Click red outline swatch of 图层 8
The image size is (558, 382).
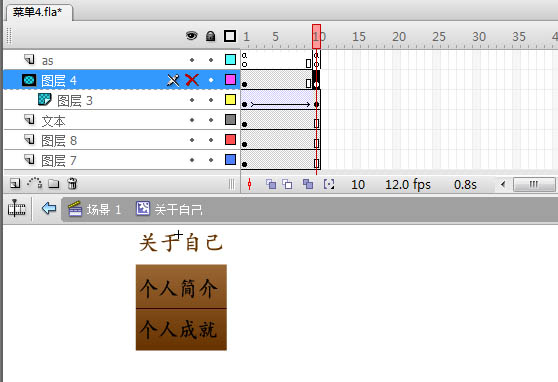pyautogui.click(x=230, y=139)
